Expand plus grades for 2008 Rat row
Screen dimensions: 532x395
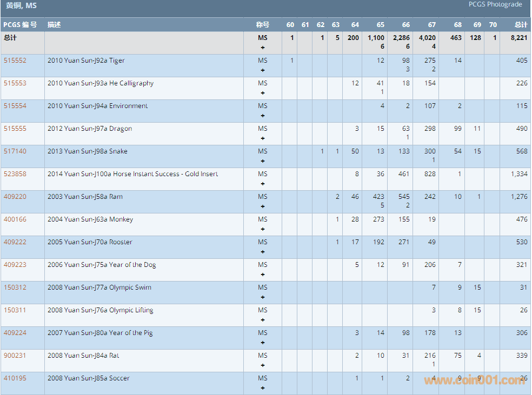[x=263, y=365]
